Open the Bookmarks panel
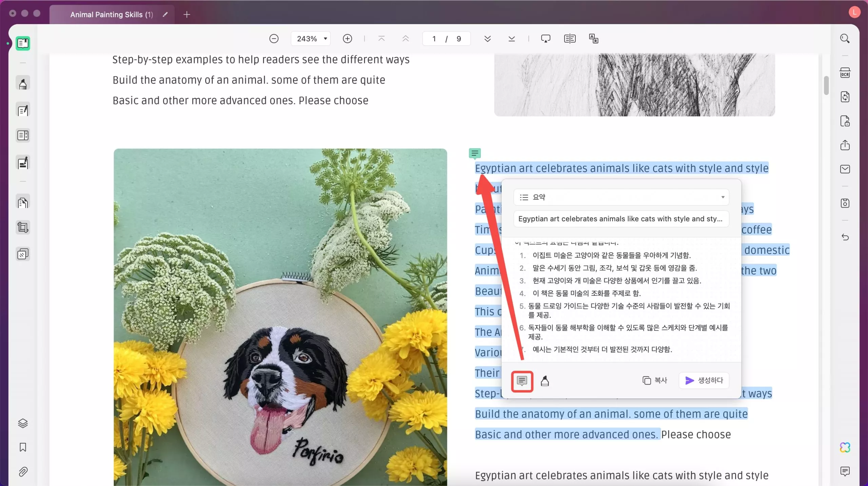This screenshot has height=486, width=868. point(23,447)
